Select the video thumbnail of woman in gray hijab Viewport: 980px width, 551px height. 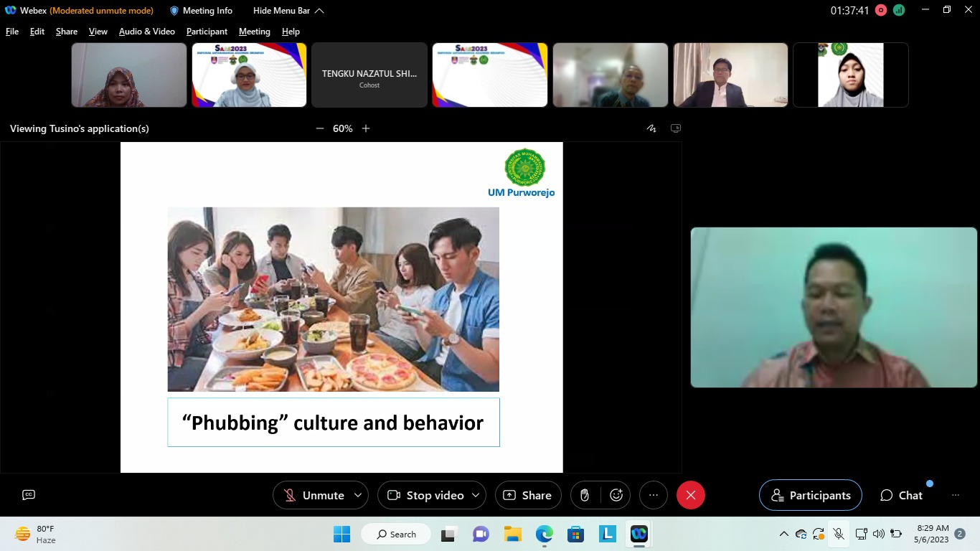(851, 75)
